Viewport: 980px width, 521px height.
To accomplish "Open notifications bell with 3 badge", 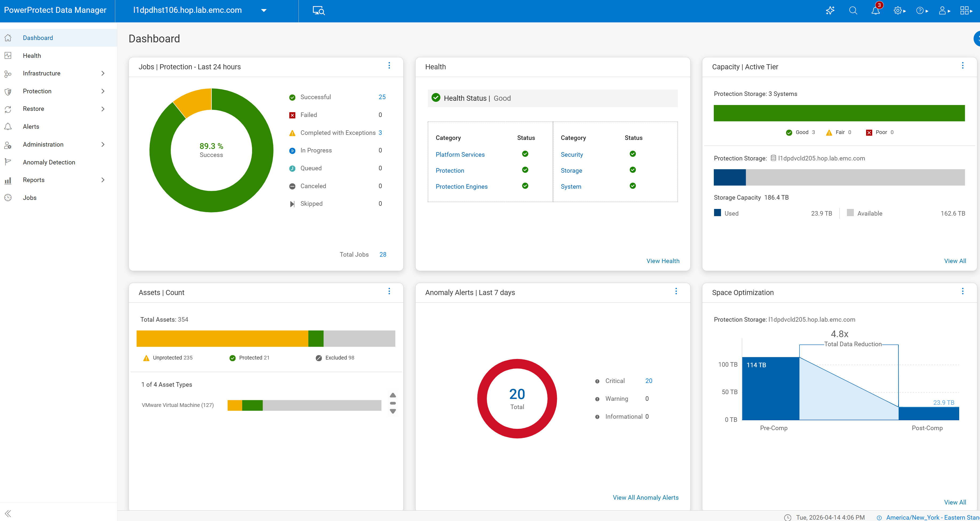I will (876, 10).
